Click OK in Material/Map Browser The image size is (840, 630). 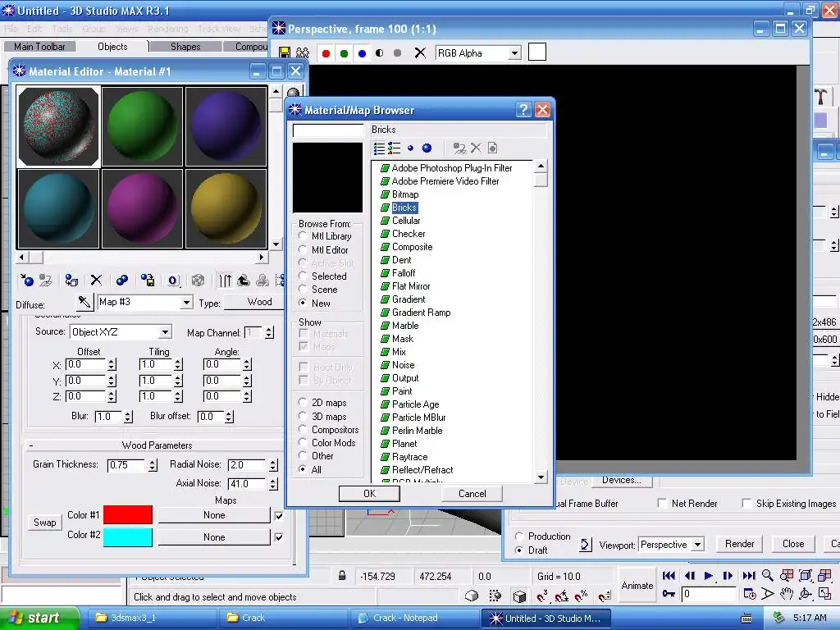tap(370, 493)
